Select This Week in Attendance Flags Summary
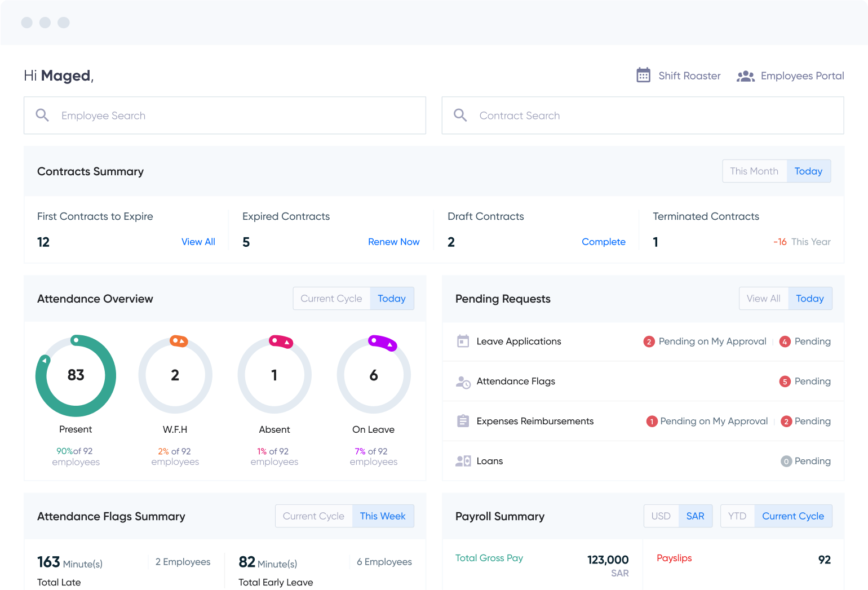This screenshot has height=590, width=868. pyautogui.click(x=383, y=516)
